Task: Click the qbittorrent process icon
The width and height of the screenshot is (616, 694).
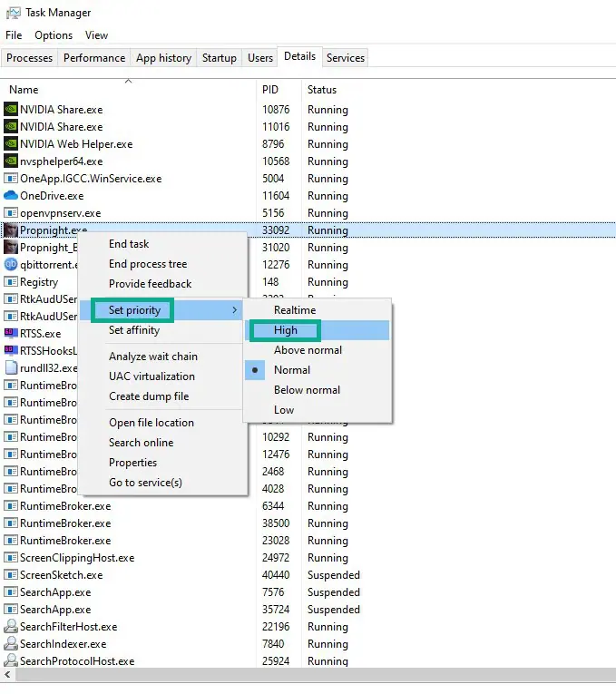Action: [x=11, y=264]
